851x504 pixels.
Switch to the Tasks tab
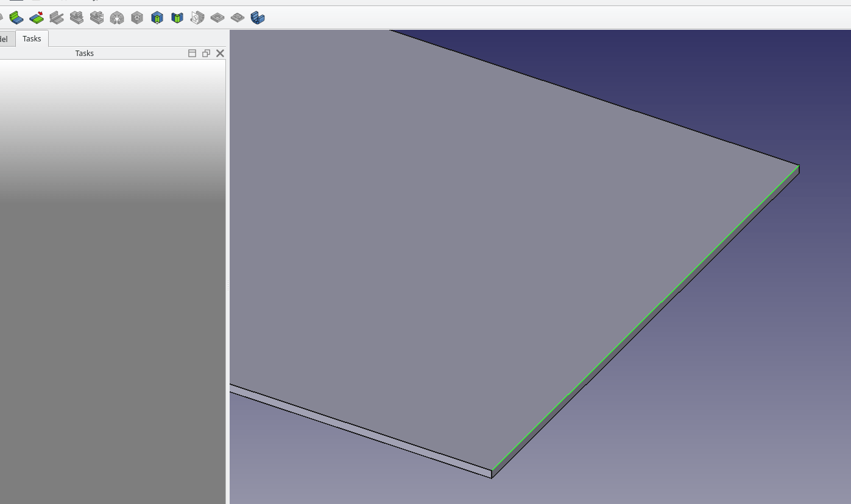(x=32, y=38)
